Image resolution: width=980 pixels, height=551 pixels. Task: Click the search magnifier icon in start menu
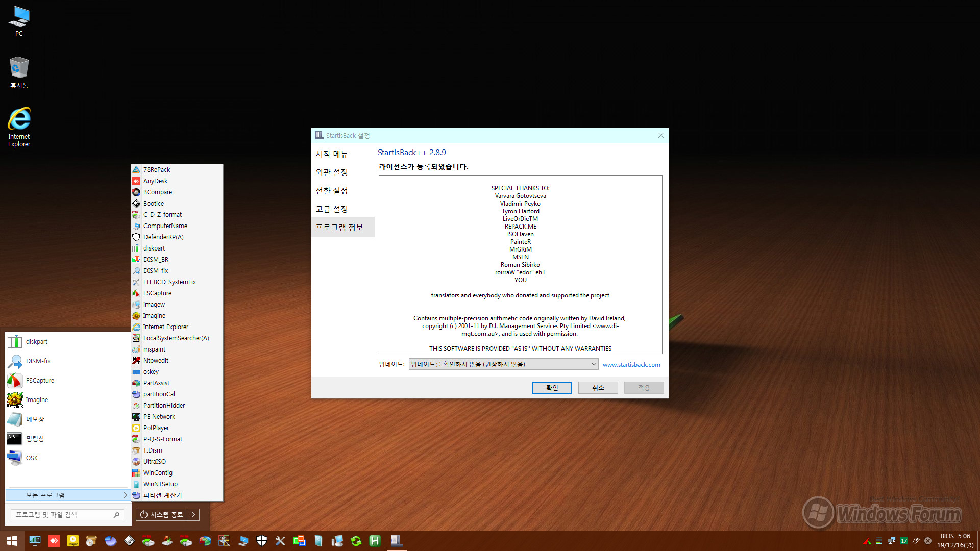[x=116, y=515]
